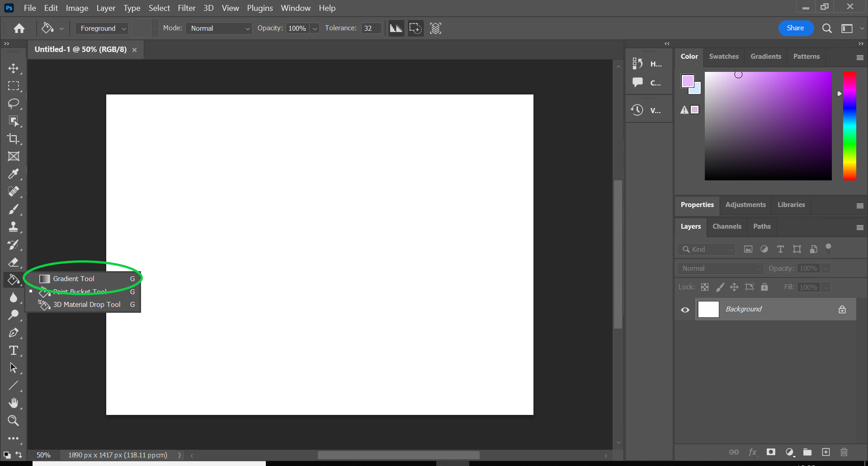Select the History Brush tool
The height and width of the screenshot is (466, 868).
coord(14,245)
